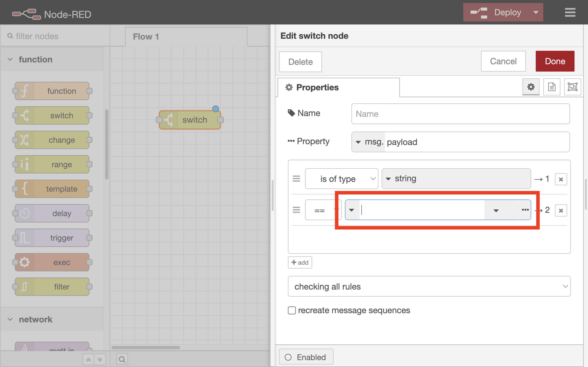Screen dimensions: 588x367
Task: Click the zoom search icon below the workspace
Action: 122,359
